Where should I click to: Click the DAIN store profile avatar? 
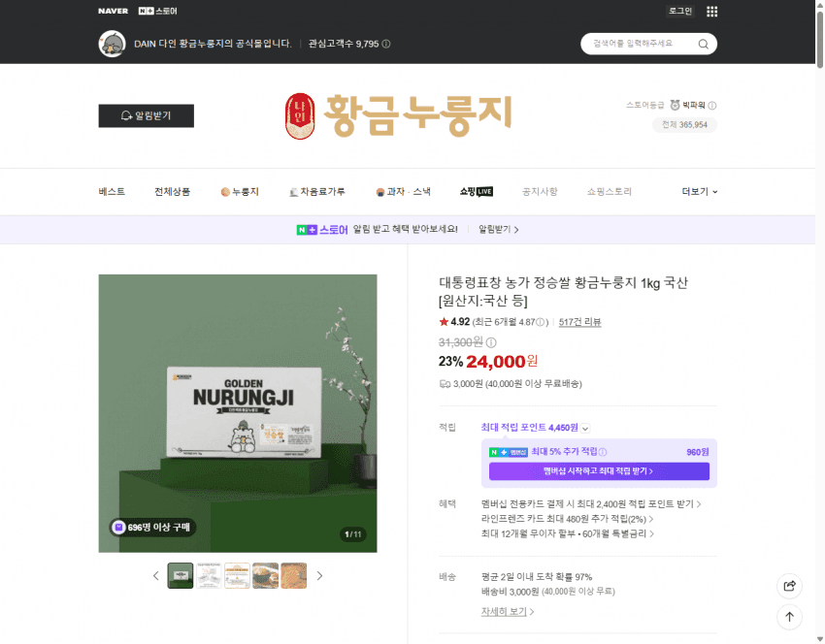(x=112, y=44)
